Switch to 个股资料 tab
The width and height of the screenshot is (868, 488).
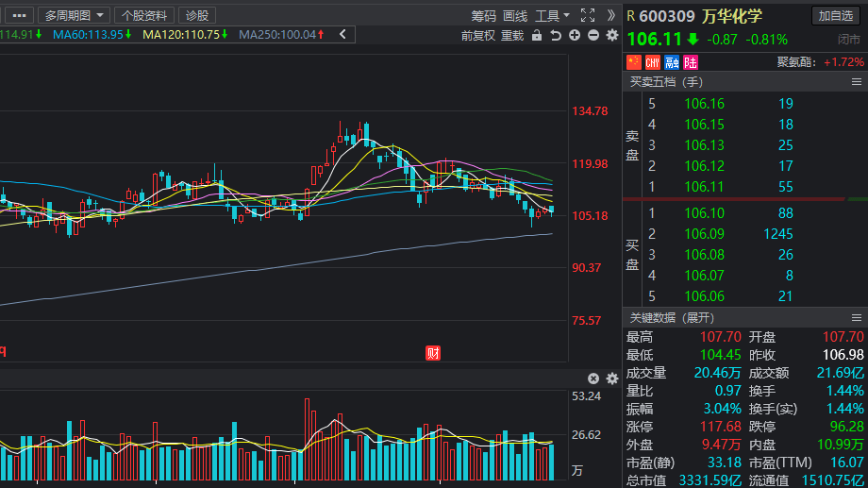[144, 15]
